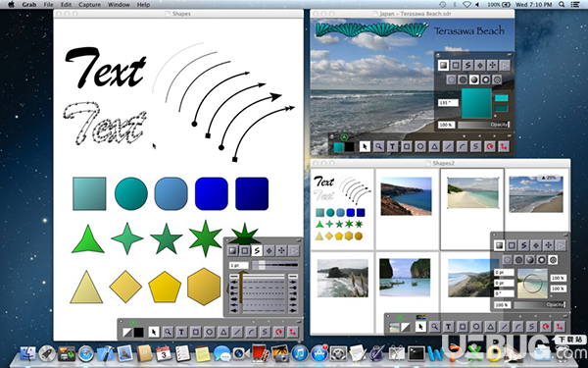Open the Help menu
588x368 pixels.
pos(143,5)
